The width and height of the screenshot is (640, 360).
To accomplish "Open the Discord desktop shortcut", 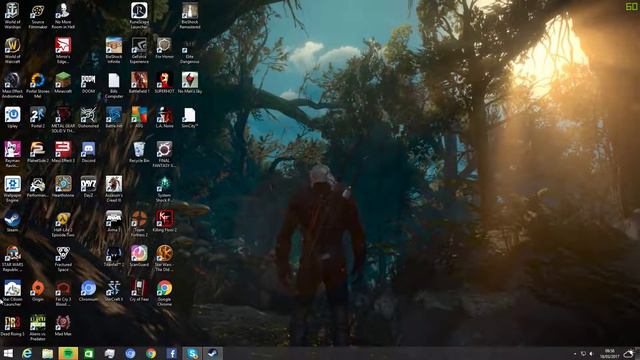I will 88,152.
